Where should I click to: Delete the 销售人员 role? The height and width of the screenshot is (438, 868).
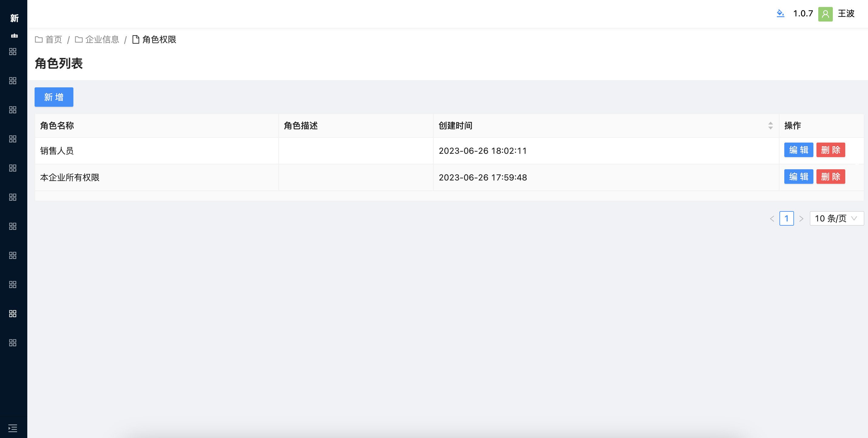click(x=831, y=150)
